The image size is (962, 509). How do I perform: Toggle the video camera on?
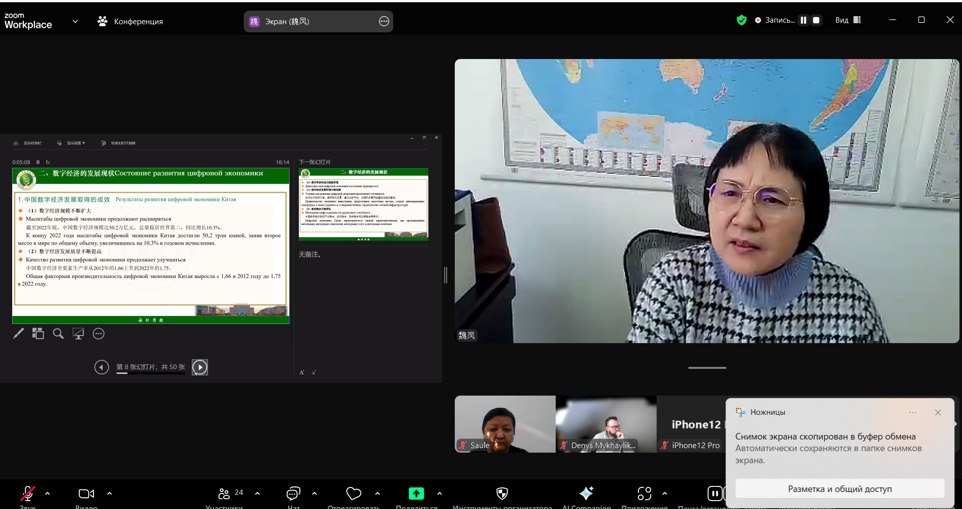click(x=86, y=493)
